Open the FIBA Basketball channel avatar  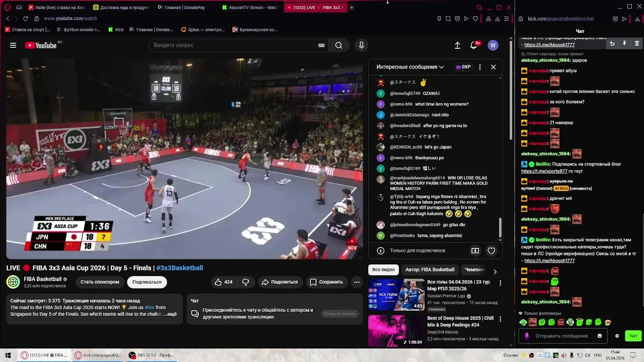pyautogui.click(x=13, y=282)
